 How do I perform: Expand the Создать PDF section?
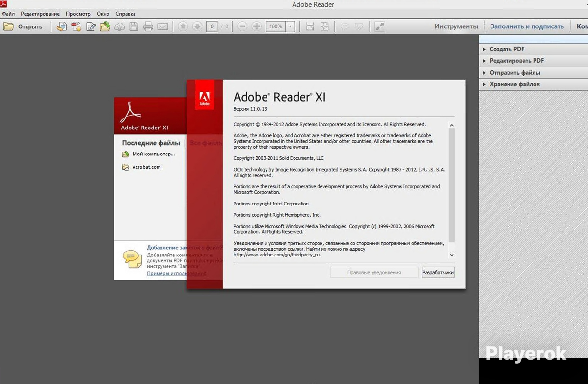click(x=533, y=49)
